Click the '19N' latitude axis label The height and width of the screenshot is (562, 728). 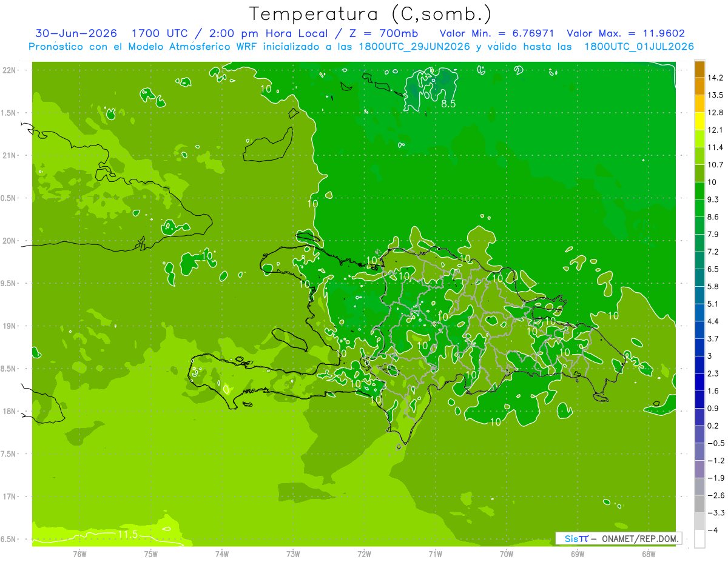(x=10, y=326)
